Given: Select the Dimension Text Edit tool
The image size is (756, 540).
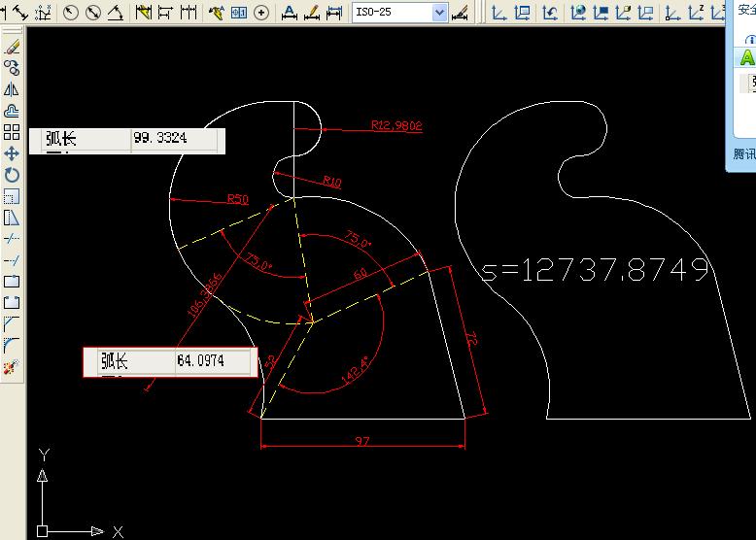Looking at the screenshot, I should point(312,12).
